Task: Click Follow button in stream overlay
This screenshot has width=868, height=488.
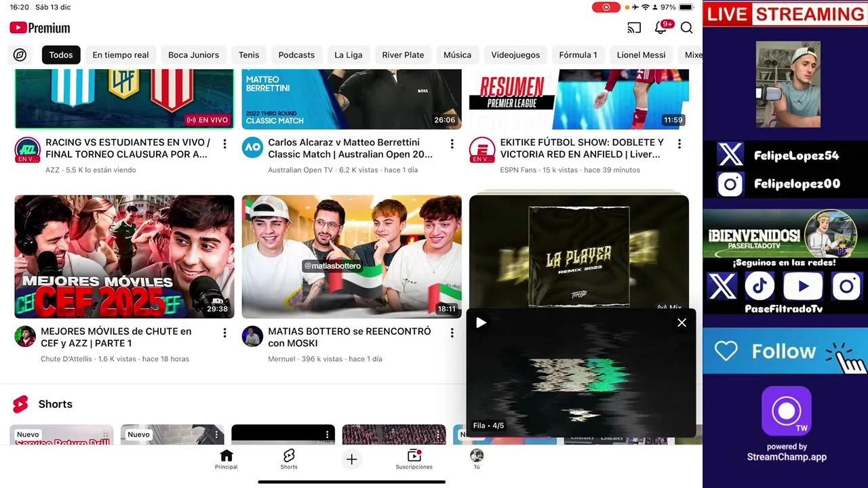Action: click(785, 351)
